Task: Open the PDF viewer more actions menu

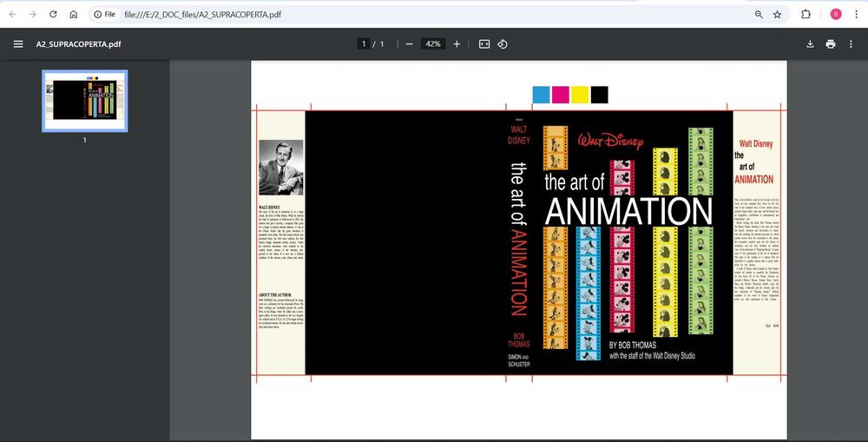Action: (x=851, y=43)
